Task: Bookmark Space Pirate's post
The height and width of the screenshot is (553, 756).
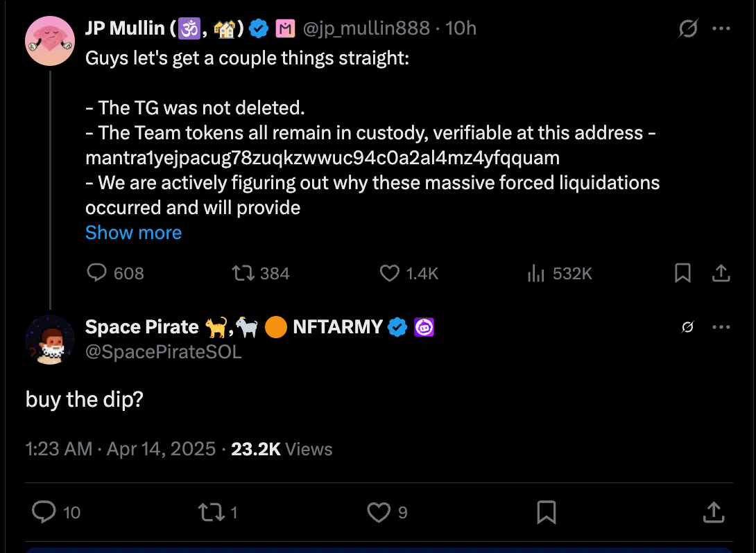Action: pos(546,512)
